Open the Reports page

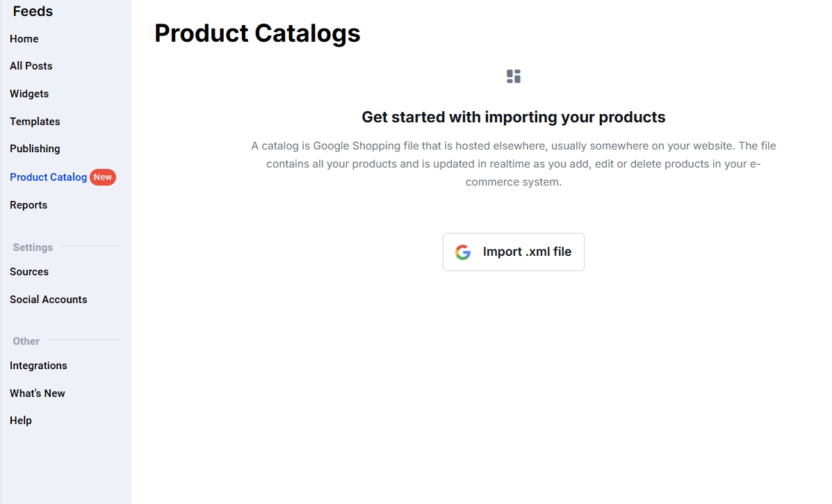pyautogui.click(x=28, y=205)
